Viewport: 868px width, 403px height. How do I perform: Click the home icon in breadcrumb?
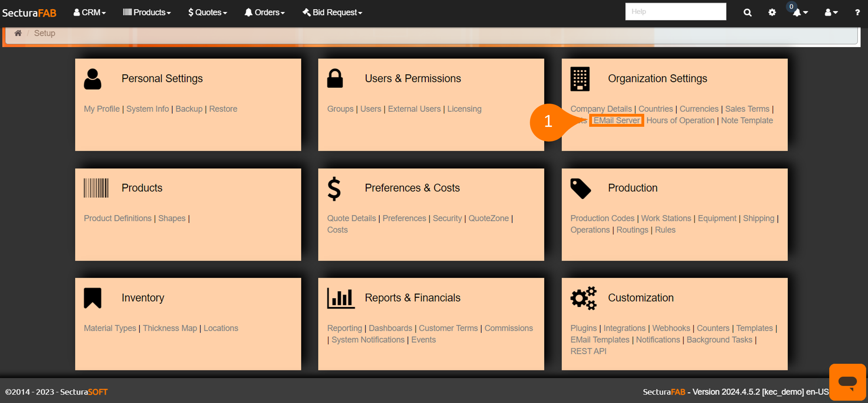coord(18,33)
